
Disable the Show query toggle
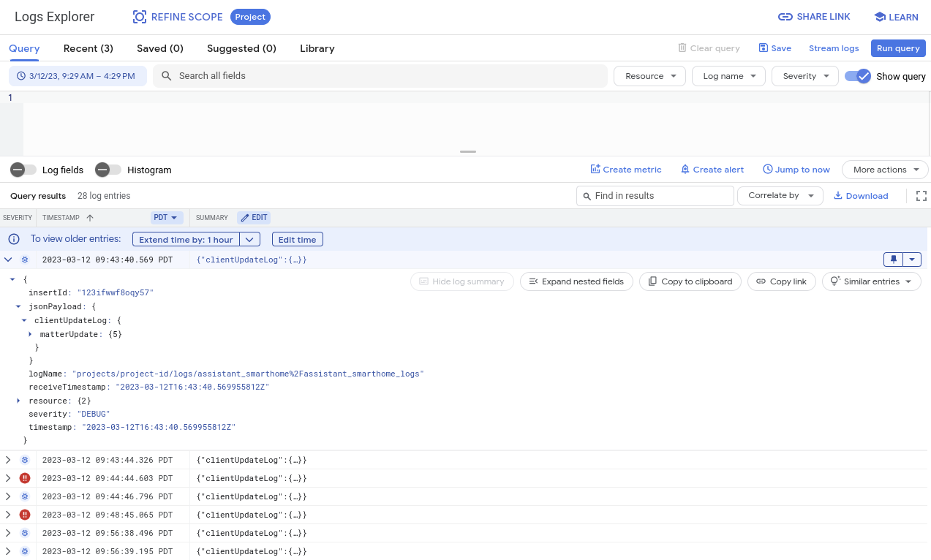857,75
